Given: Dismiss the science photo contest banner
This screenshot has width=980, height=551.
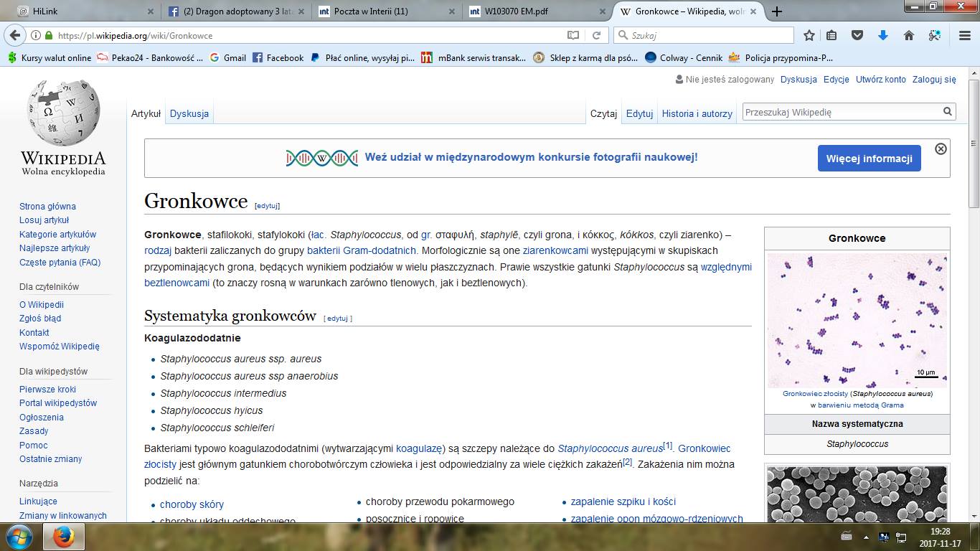Looking at the screenshot, I should pyautogui.click(x=941, y=149).
